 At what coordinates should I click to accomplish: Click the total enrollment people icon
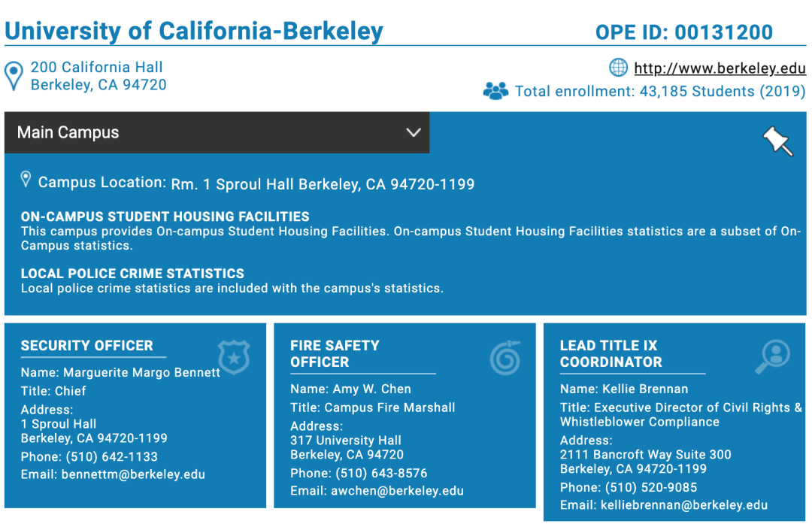coord(495,92)
